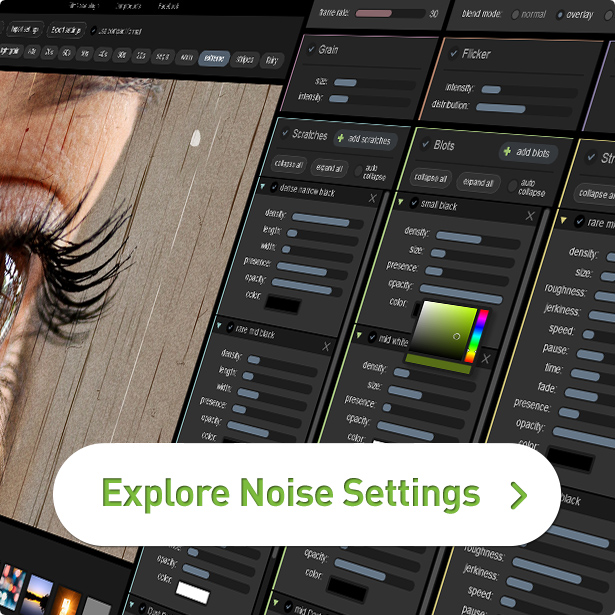Click 'collapse all' in Scratches panel

[x=288, y=164]
